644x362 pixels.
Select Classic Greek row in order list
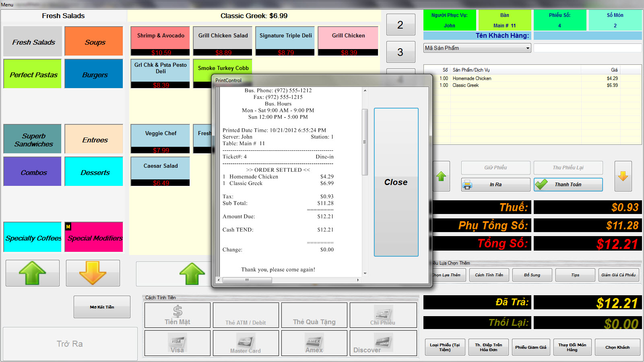coord(523,85)
